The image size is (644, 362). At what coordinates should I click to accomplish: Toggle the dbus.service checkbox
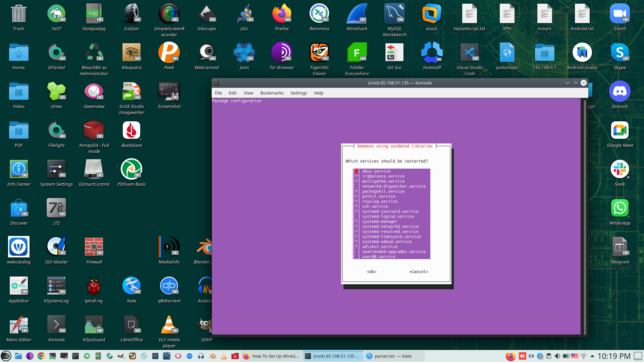click(356, 171)
